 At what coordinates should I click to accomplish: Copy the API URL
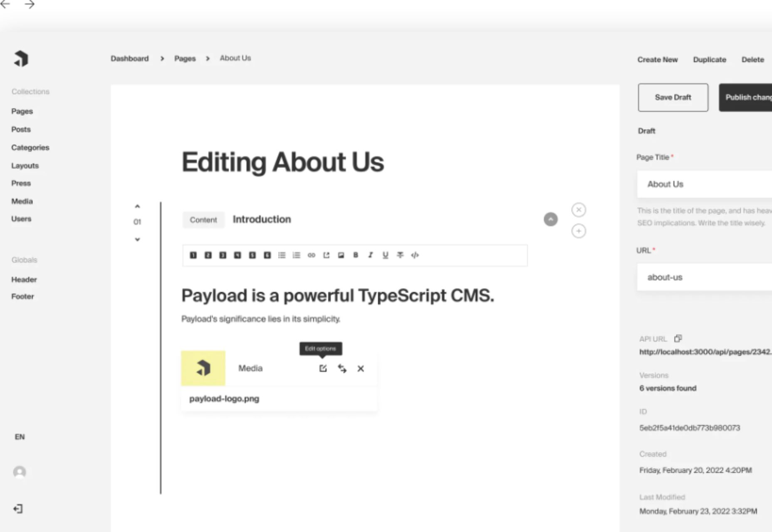click(678, 338)
